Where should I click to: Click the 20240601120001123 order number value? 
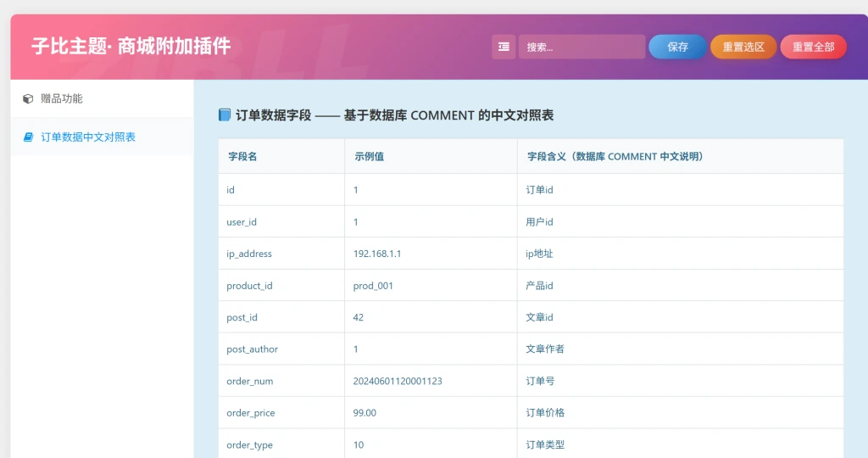coord(398,381)
